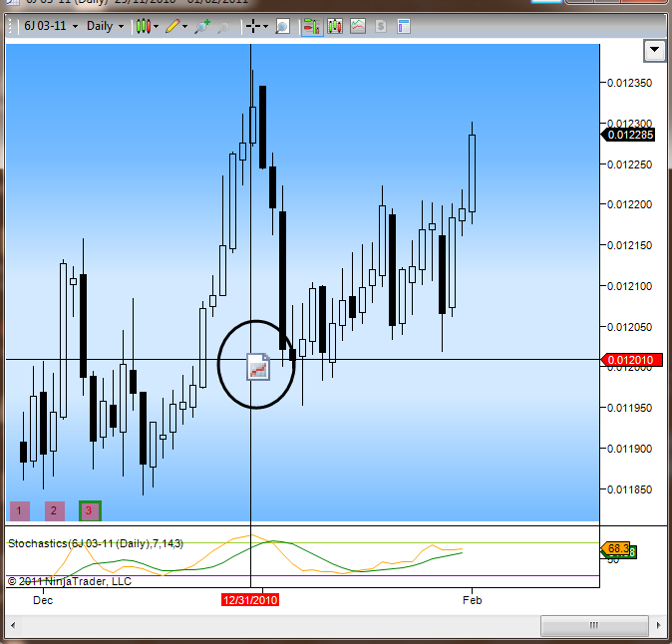
Task: Click the 0.011850 price axis label
Action: coord(629,489)
